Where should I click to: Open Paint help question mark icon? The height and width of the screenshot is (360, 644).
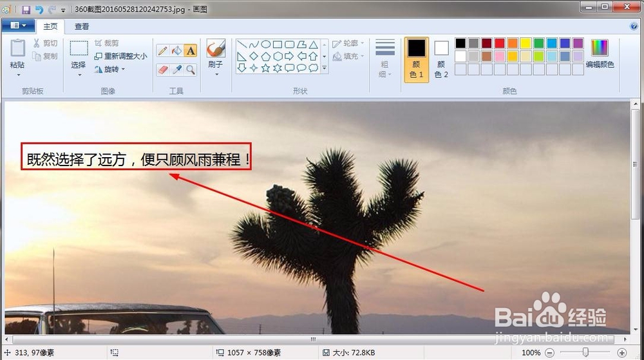point(634,26)
